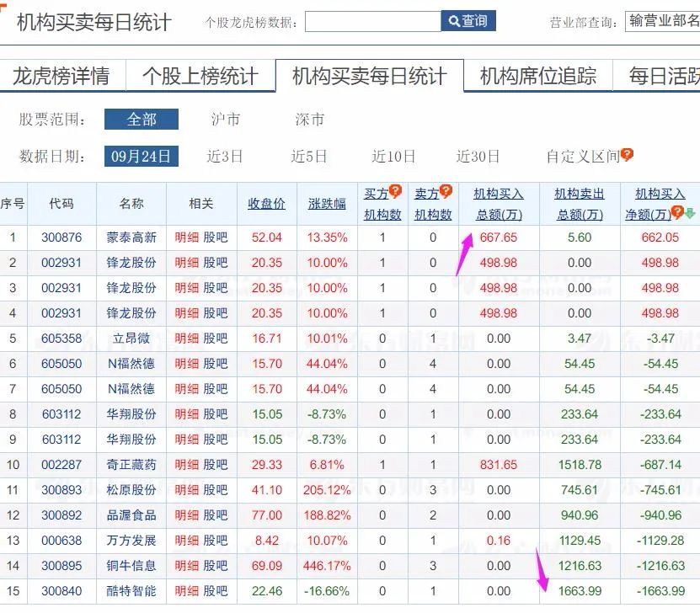Sort by 机构卖出总额 column header
Viewport: 700px width, 613px height.
(580, 205)
